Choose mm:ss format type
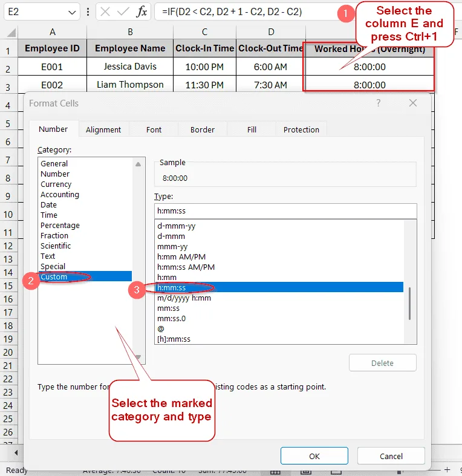The image size is (462, 476). click(x=279, y=308)
